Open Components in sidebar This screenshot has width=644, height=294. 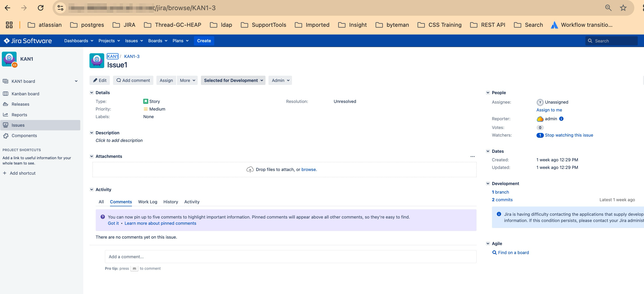coord(40,136)
